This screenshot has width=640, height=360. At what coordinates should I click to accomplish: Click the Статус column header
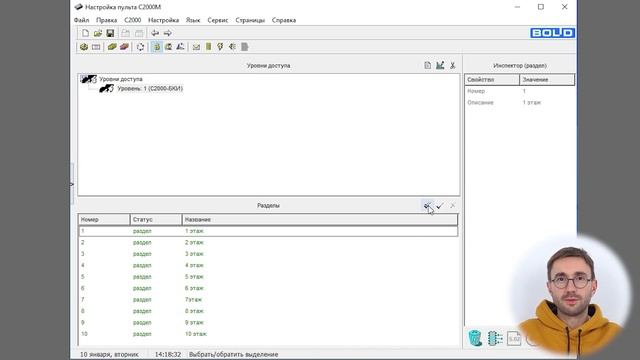(x=156, y=220)
